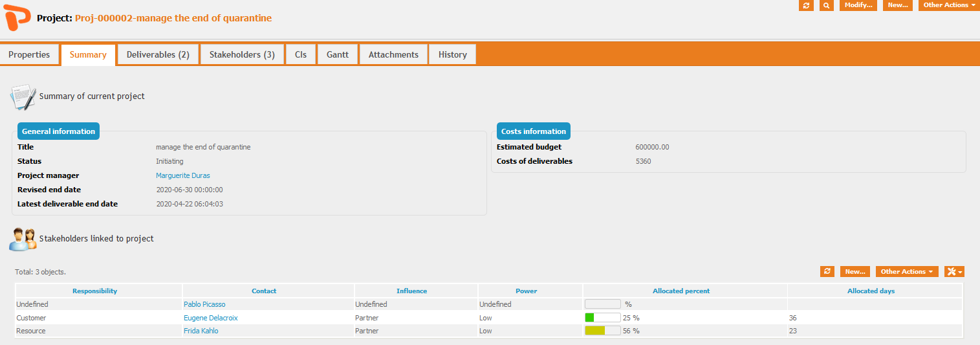This screenshot has height=345, width=980.
Task: View the History tab
Action: (452, 55)
